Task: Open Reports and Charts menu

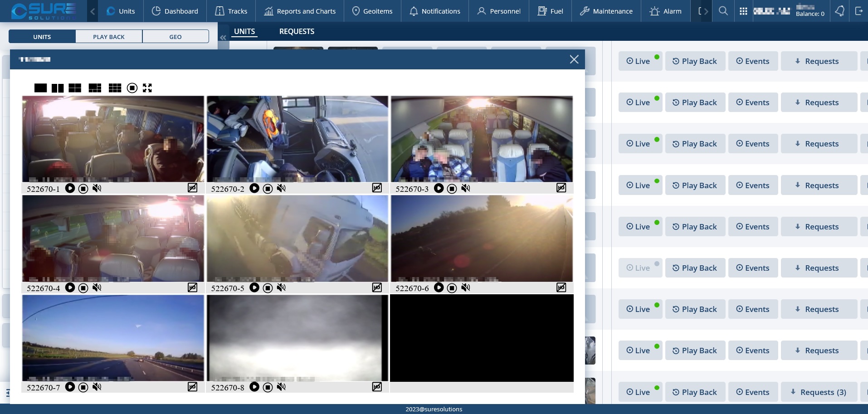Action: pos(300,11)
